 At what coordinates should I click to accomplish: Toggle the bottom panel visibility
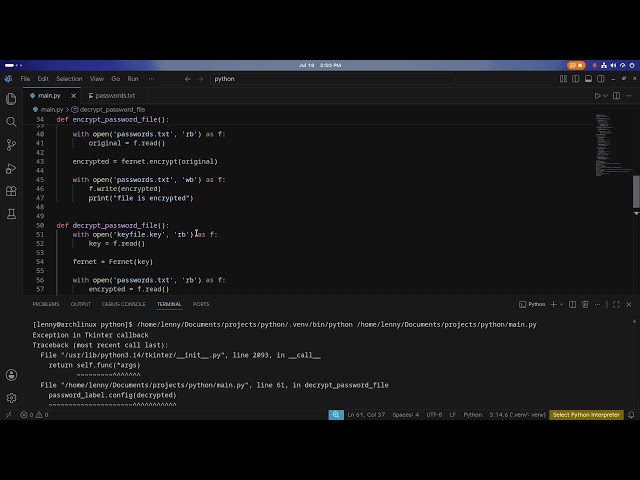[588, 79]
